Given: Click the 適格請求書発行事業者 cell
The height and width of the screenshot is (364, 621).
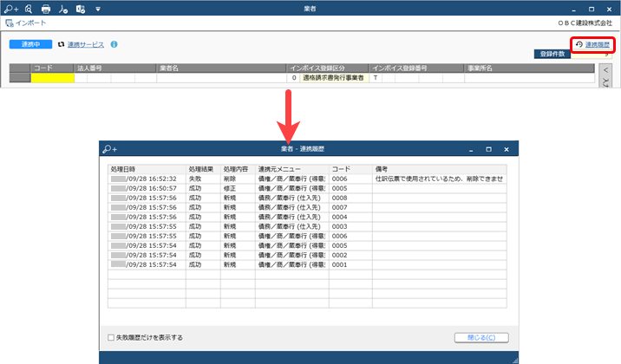Looking at the screenshot, I should (333, 78).
